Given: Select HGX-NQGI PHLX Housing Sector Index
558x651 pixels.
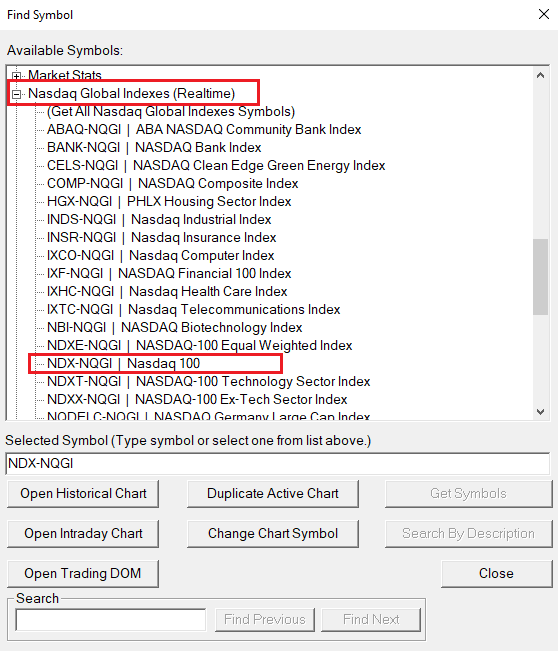Looking at the screenshot, I should tap(169, 201).
